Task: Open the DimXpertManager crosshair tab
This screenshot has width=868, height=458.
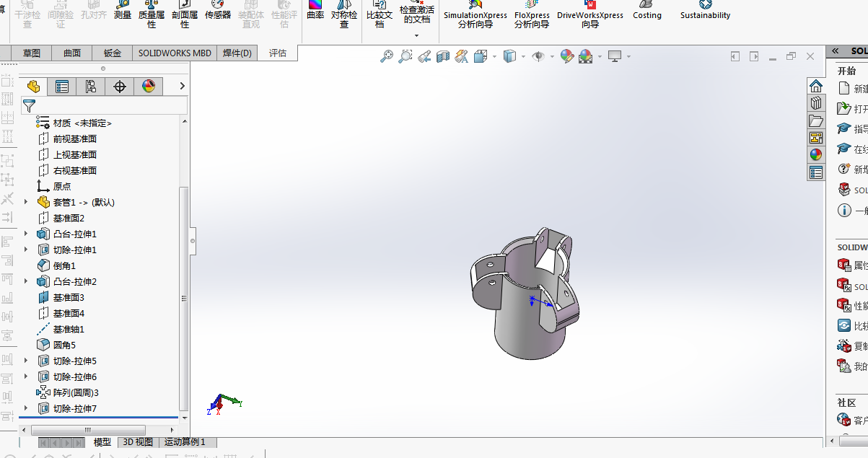Action: click(x=120, y=87)
